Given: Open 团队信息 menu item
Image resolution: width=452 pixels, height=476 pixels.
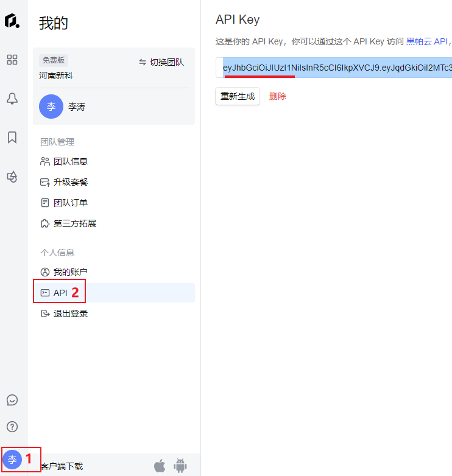Looking at the screenshot, I should click(x=64, y=161).
